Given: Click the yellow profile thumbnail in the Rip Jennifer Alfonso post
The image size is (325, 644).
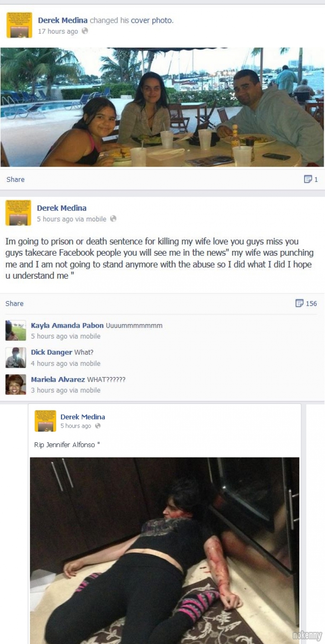Looking at the screenshot, I should click(45, 421).
